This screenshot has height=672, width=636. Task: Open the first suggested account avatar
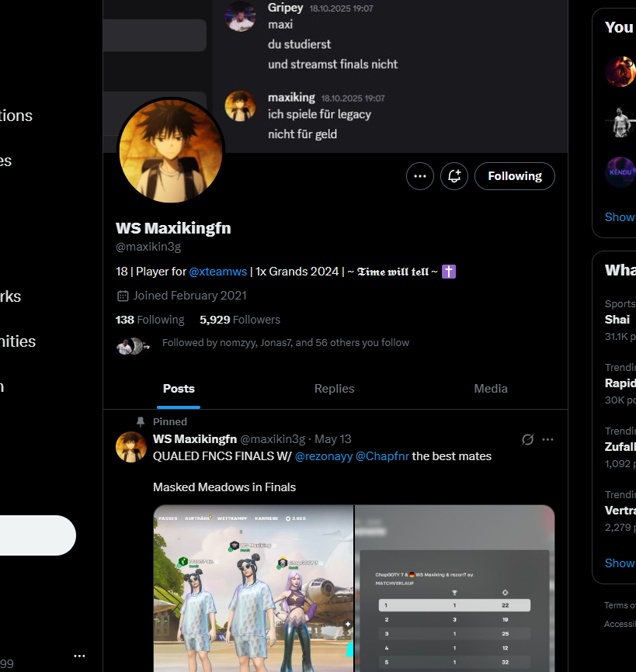coord(620,71)
